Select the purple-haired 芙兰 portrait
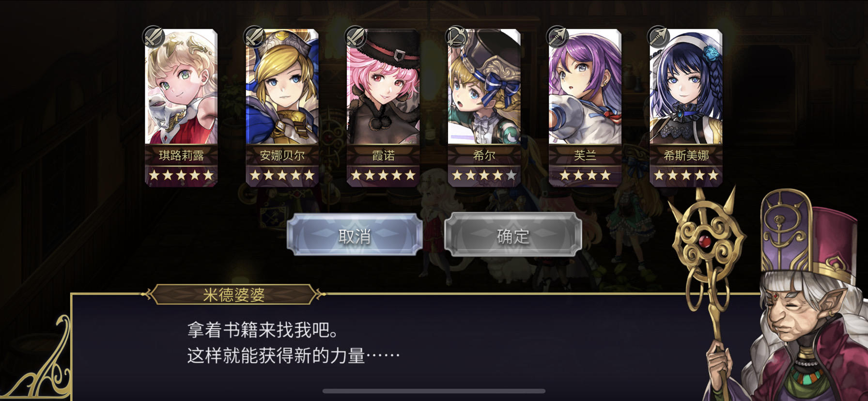The height and width of the screenshot is (401, 868). click(x=585, y=87)
